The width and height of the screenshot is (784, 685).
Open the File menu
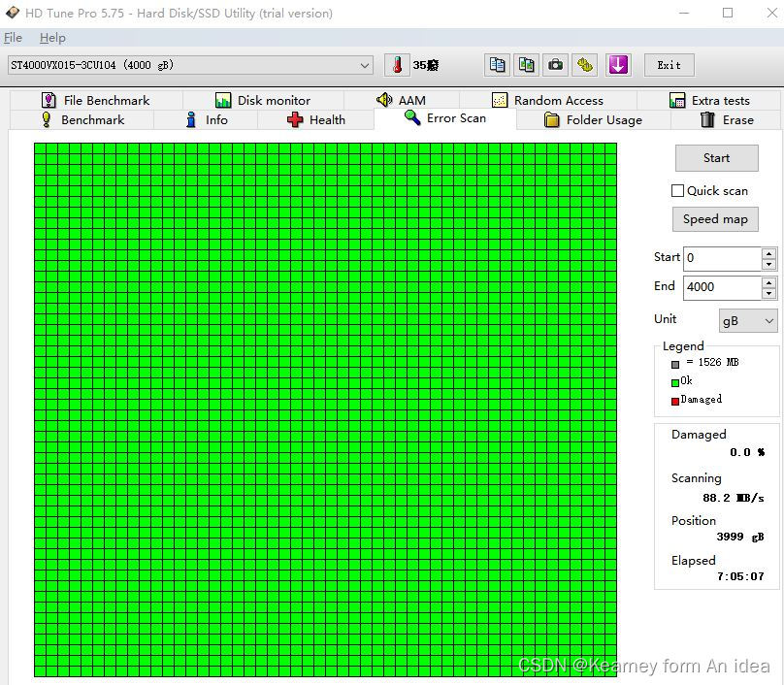point(13,38)
